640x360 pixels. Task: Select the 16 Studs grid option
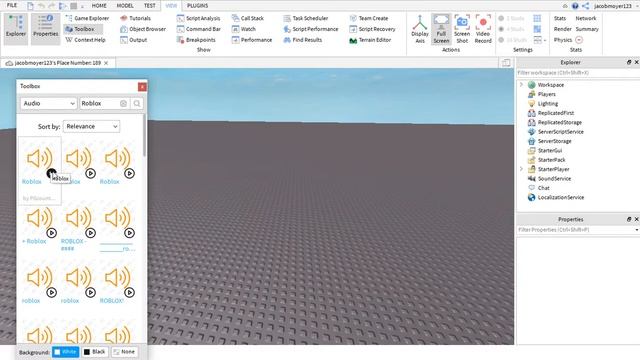pos(513,40)
